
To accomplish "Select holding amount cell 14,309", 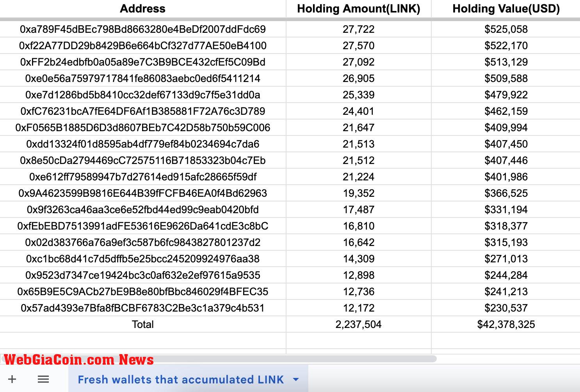I will tap(359, 259).
